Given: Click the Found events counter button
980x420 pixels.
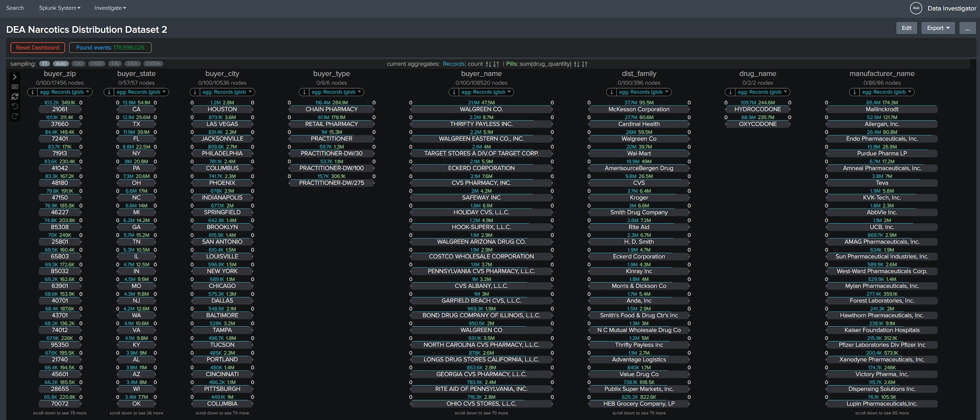Looking at the screenshot, I should coord(110,47).
